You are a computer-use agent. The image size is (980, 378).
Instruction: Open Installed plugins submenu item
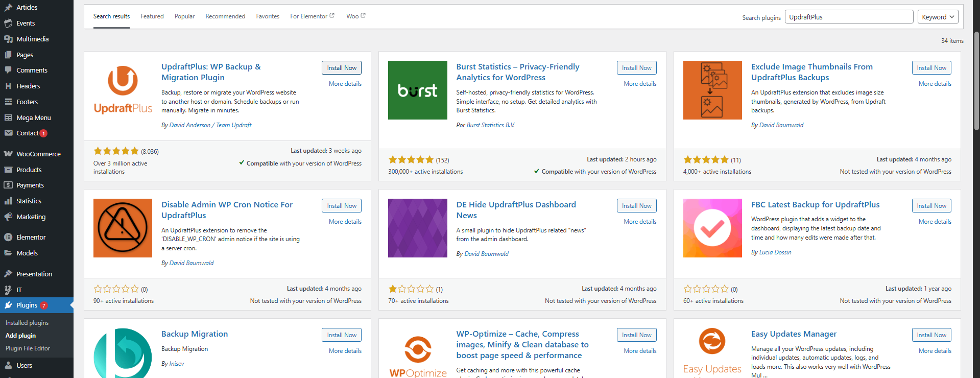click(x=27, y=323)
